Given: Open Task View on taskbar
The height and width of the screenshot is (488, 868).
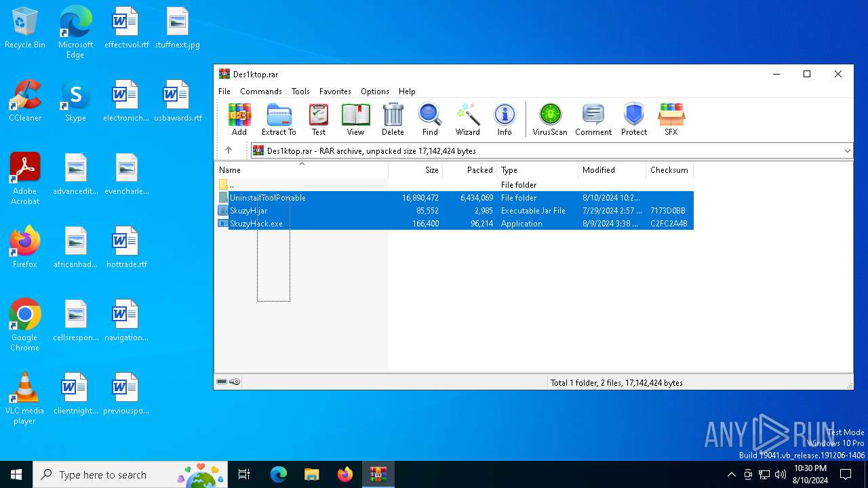Looking at the screenshot, I should [x=244, y=474].
